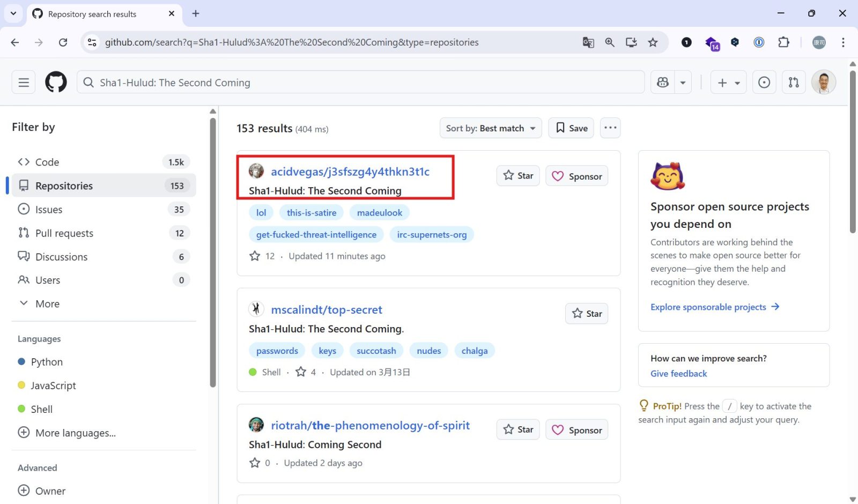The height and width of the screenshot is (504, 858).
Task: Switch to the Code search filter
Action: [x=47, y=162]
